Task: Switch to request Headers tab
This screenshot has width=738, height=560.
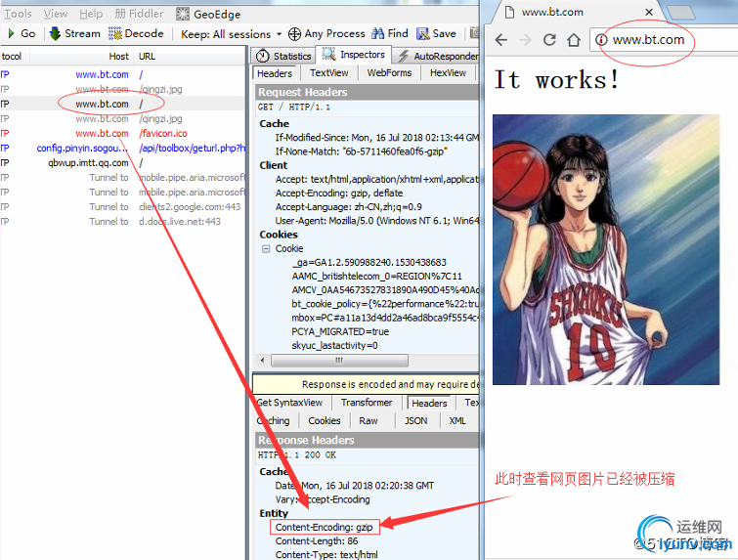Action: point(275,73)
